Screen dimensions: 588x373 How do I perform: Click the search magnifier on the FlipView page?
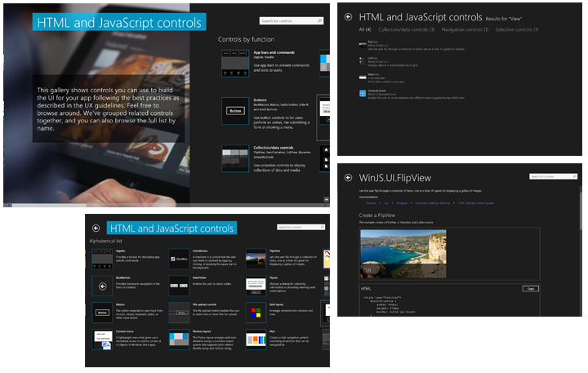(x=574, y=176)
